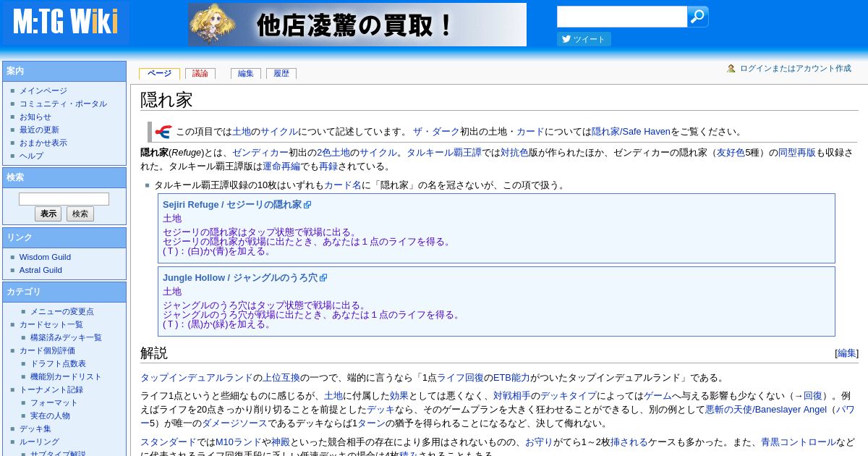Viewport: 868px width, 456px height.
Task: Click the user icon beside login link
Action: pyautogui.click(x=731, y=69)
